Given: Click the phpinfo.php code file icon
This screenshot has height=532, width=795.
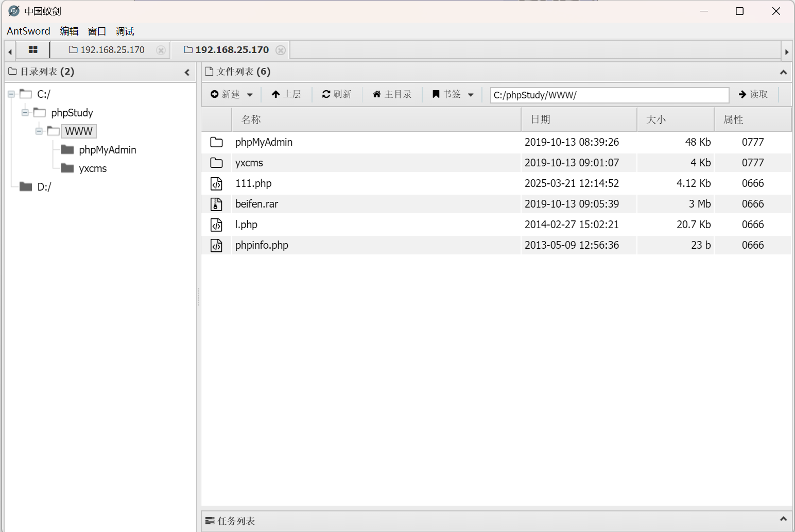Looking at the screenshot, I should pyautogui.click(x=217, y=245).
